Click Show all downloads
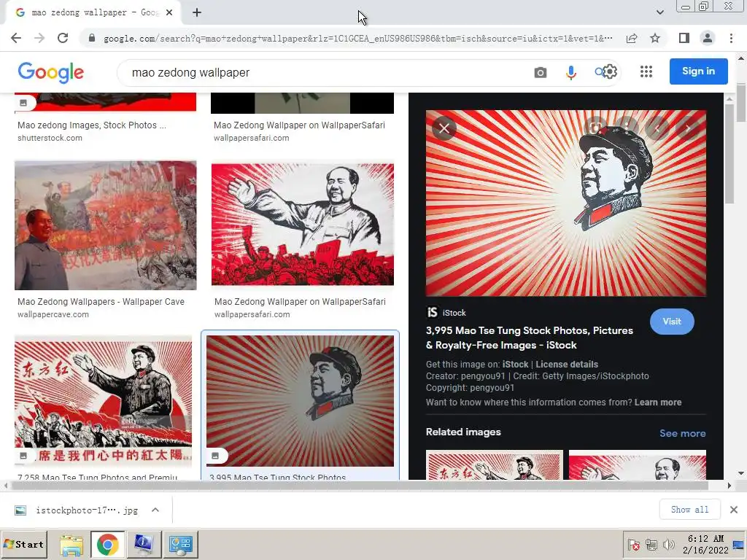This screenshot has width=747, height=560. point(689,510)
